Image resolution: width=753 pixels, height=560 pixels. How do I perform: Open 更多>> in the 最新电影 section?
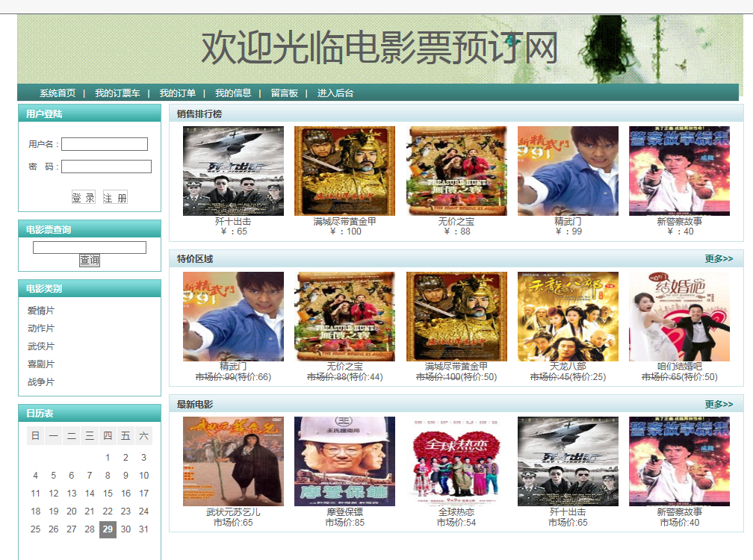pos(719,404)
